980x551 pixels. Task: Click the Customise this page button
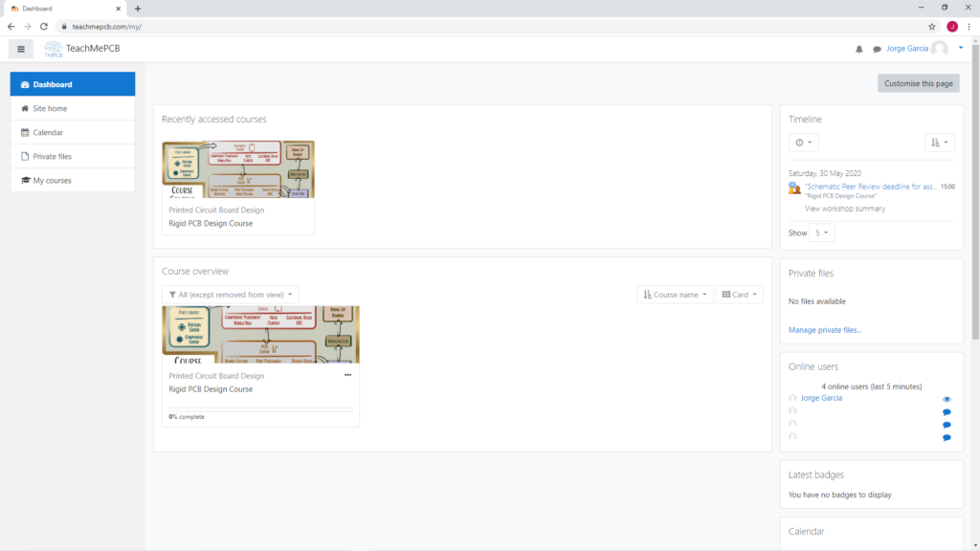(918, 83)
